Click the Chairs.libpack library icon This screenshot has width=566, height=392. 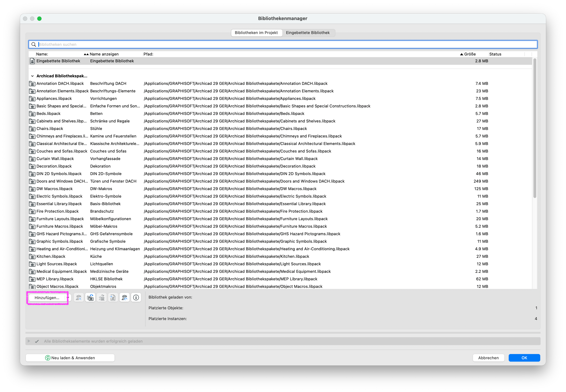click(32, 129)
